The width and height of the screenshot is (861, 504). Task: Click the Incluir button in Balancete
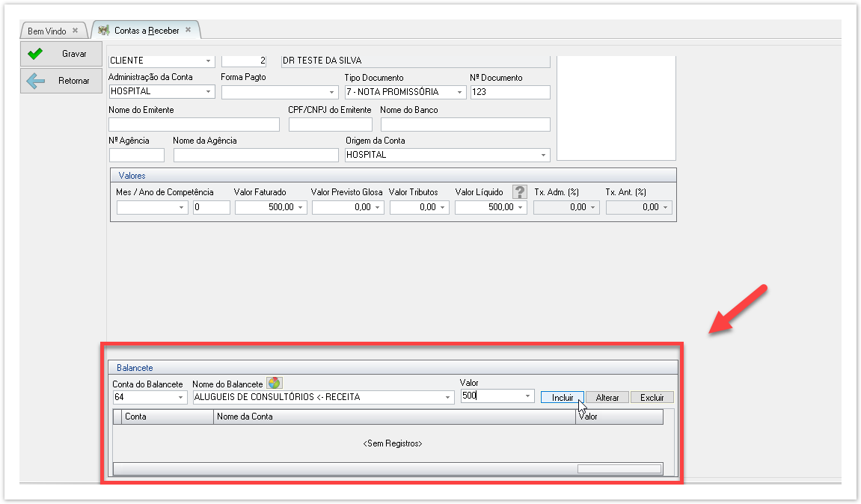[563, 398]
